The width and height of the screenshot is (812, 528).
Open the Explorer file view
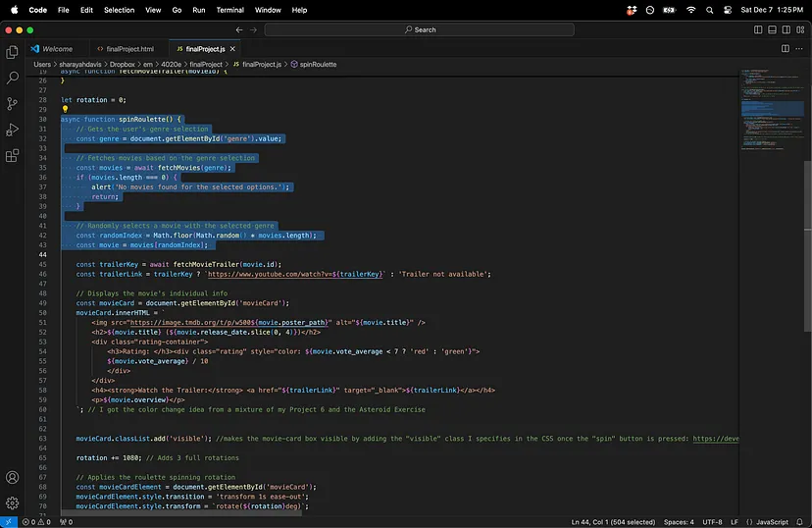coord(13,52)
